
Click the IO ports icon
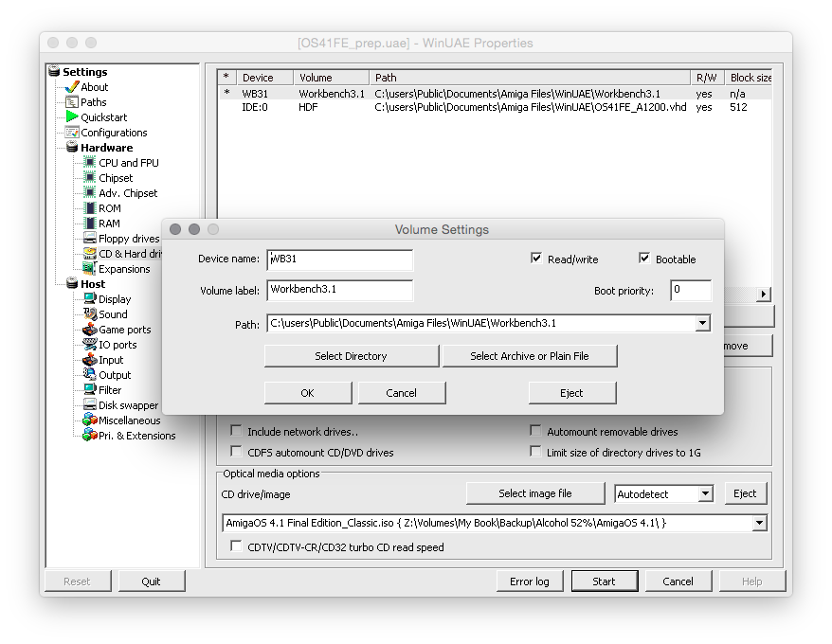click(90, 345)
